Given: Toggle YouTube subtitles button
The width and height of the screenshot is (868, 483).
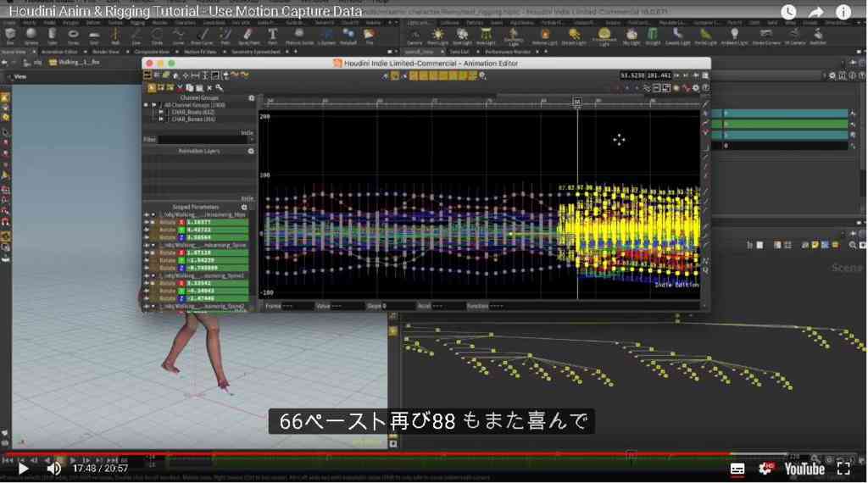Looking at the screenshot, I should 737,469.
